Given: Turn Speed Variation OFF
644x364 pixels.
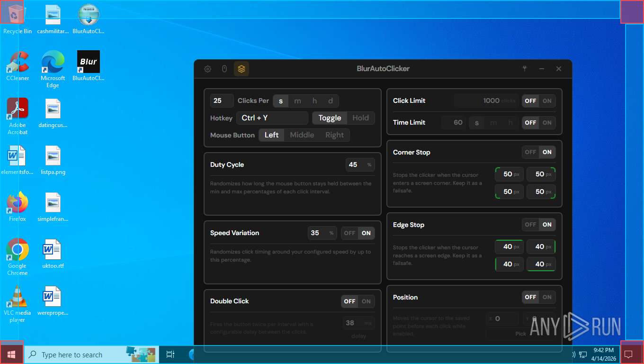Looking at the screenshot, I should (349, 233).
